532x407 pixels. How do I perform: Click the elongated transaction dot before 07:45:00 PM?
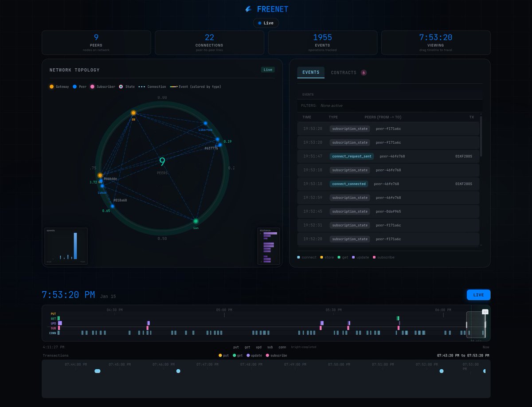(98, 371)
